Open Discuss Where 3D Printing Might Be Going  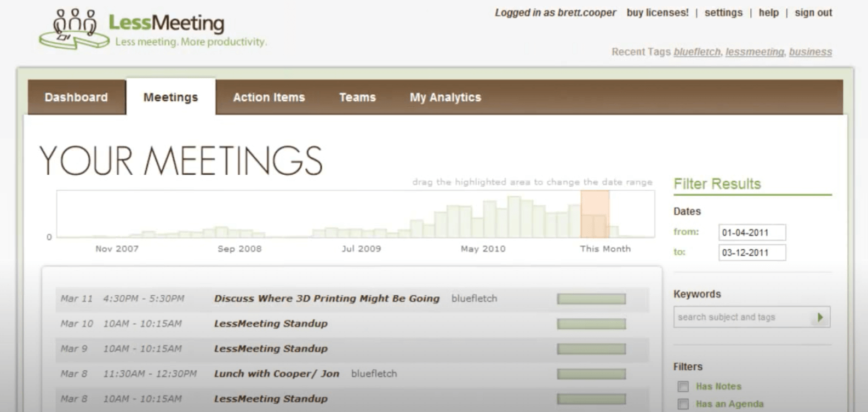tap(327, 299)
